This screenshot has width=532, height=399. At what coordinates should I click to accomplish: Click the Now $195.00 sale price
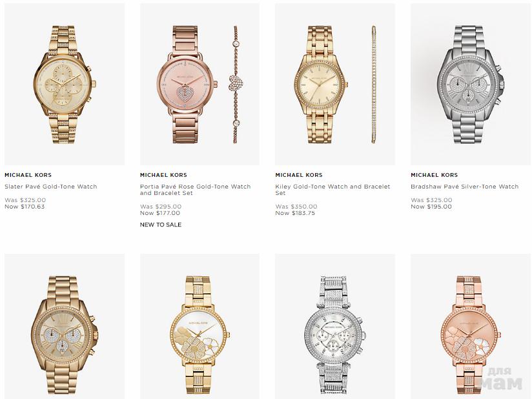click(x=431, y=207)
